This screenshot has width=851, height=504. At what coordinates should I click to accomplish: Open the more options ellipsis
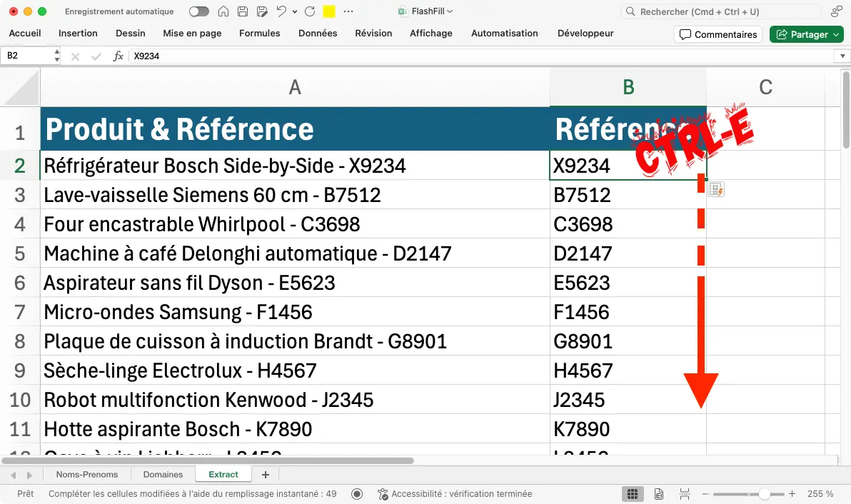pyautogui.click(x=348, y=11)
